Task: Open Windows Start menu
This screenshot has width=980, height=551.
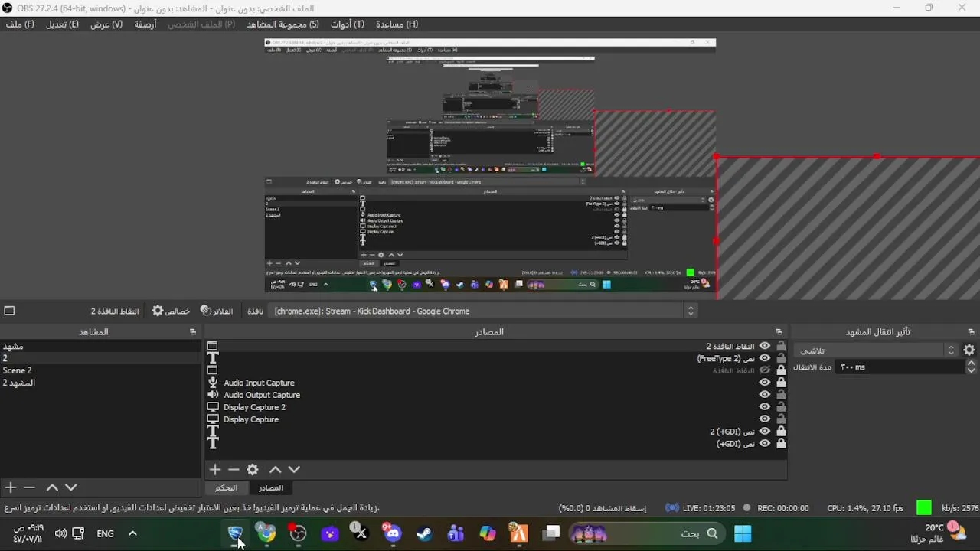Action: [743, 533]
